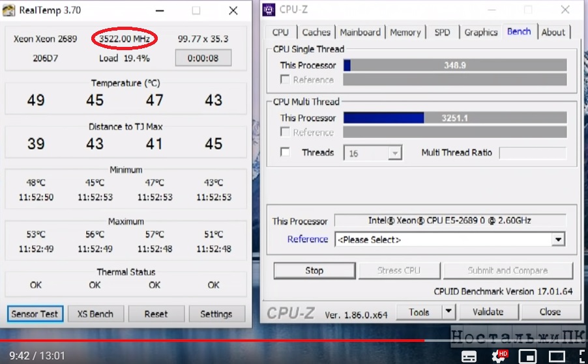
Task: Open the Tools dropdown arrow in CPU-Z
Action: point(448,311)
